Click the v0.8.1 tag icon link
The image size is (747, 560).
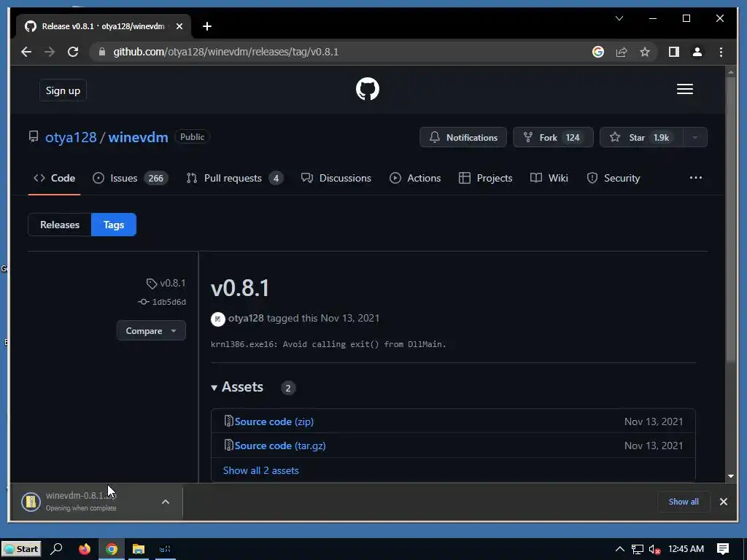click(166, 284)
